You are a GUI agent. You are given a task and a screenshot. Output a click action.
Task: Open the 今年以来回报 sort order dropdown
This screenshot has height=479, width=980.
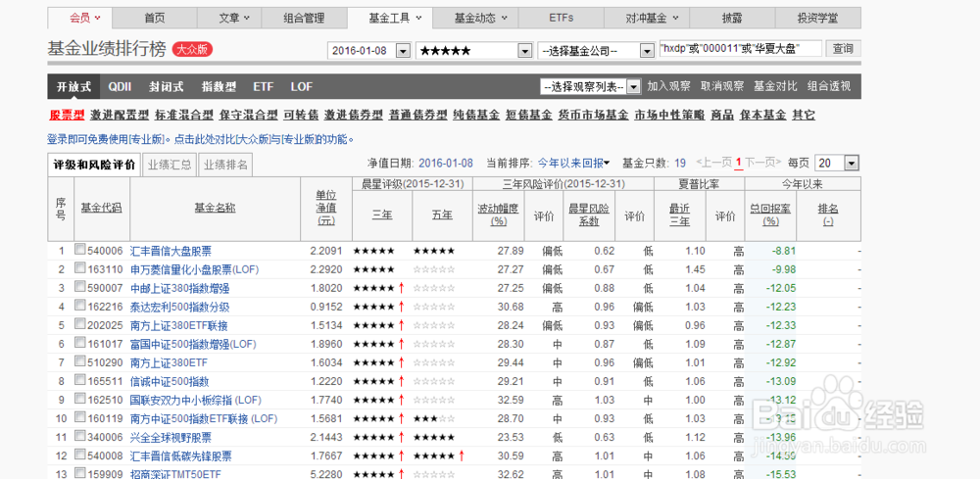click(x=573, y=163)
